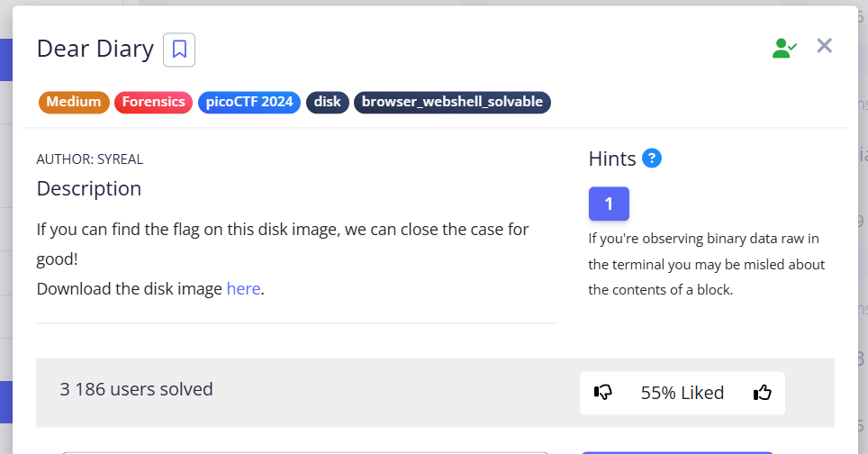Select the Medium difficulty tag
This screenshot has height=454, width=868.
point(74,102)
